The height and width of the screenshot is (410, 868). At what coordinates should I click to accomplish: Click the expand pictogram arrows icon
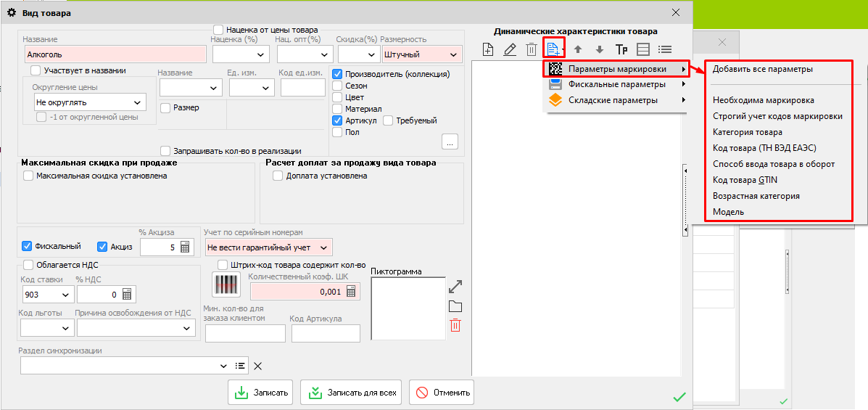[455, 286]
